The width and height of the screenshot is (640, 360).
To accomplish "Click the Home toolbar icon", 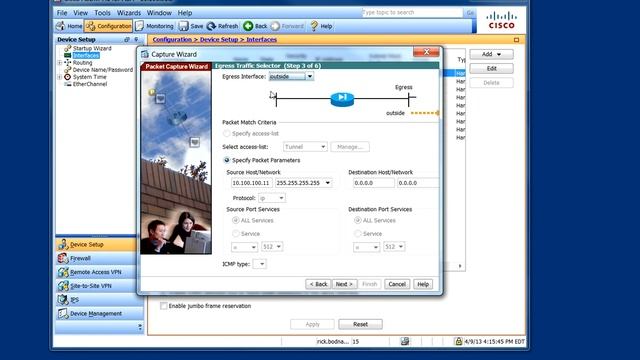I will tap(60, 26).
